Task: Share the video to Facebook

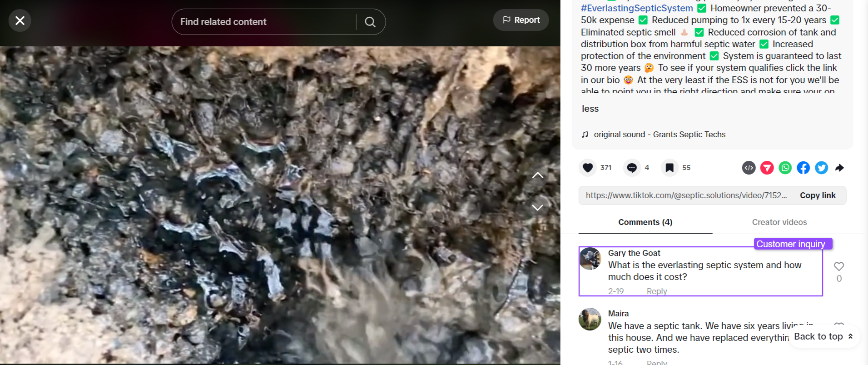Action: (x=804, y=168)
